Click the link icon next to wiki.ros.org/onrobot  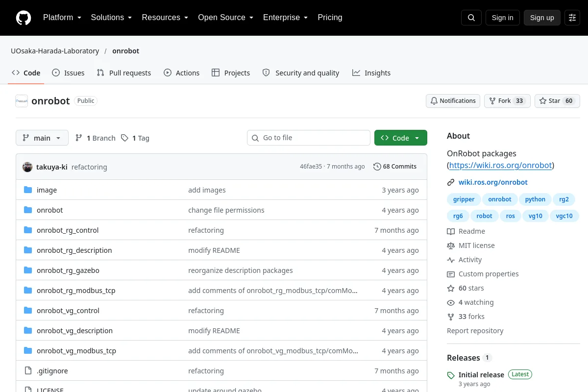[x=451, y=182]
